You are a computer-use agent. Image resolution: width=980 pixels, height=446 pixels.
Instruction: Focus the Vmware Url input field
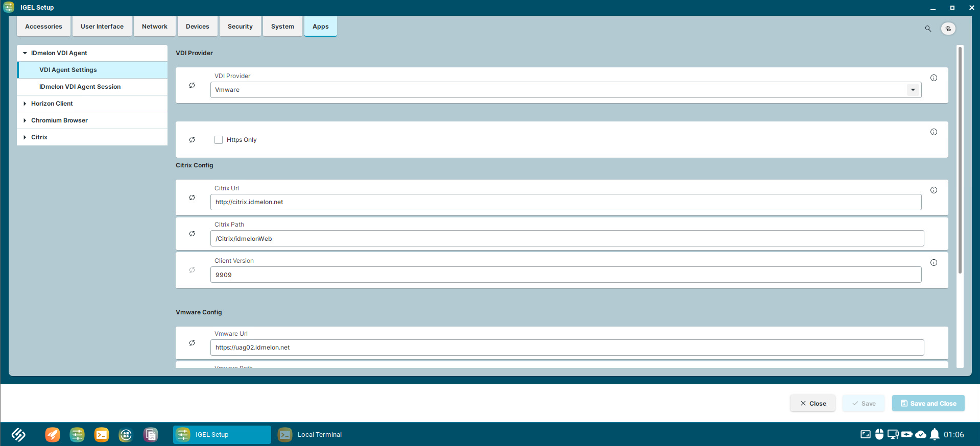click(567, 348)
